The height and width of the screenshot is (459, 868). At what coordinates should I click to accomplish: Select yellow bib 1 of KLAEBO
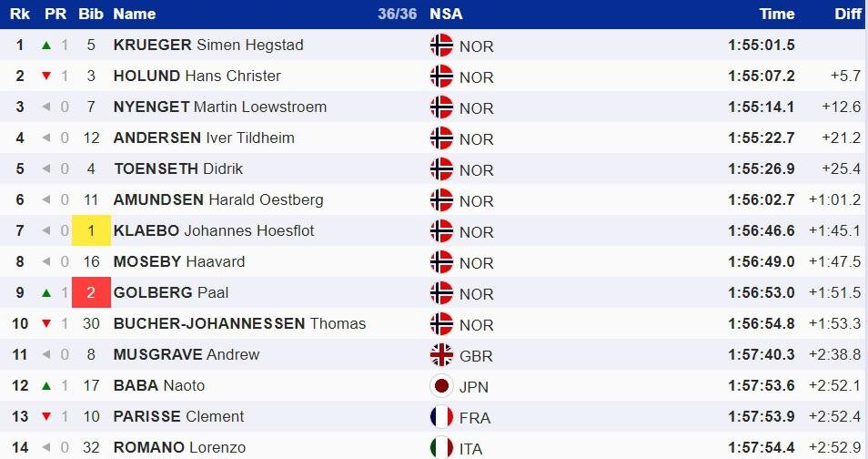91,230
